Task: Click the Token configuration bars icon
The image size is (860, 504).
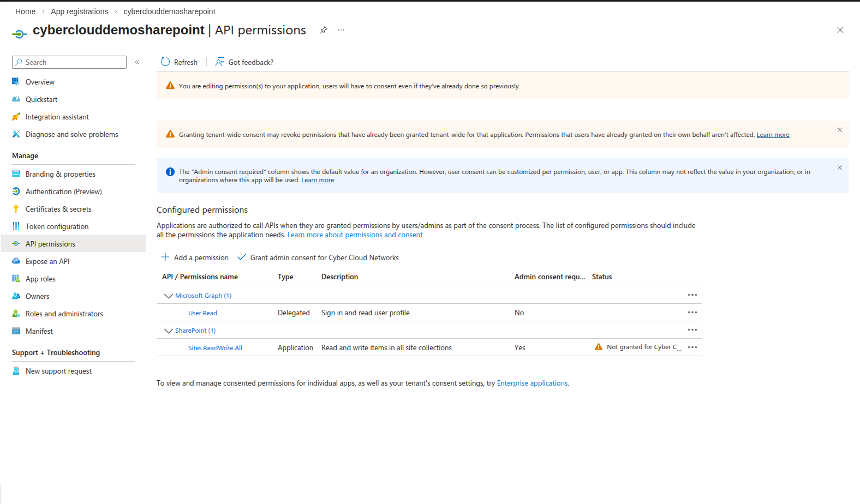Action: pyautogui.click(x=16, y=226)
